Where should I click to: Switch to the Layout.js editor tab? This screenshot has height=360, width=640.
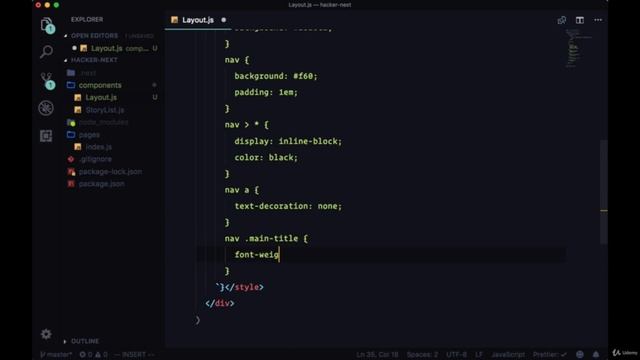click(x=198, y=20)
